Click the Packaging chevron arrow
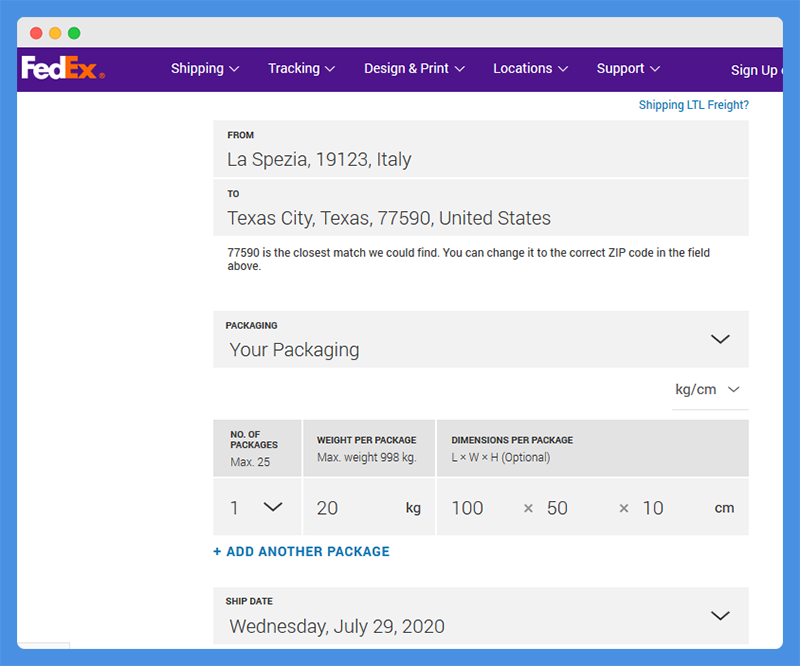This screenshot has height=666, width=800. click(x=720, y=339)
